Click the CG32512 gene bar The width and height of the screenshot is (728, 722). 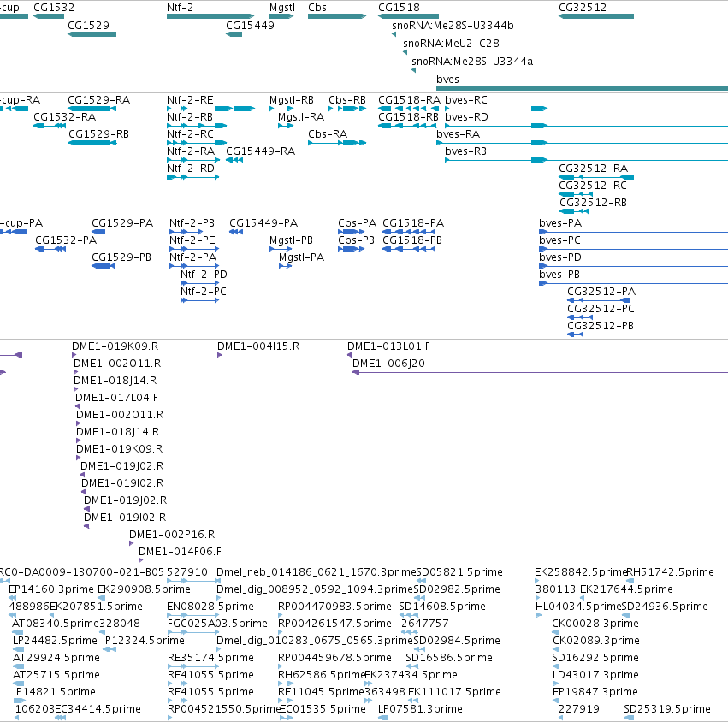pos(596,16)
